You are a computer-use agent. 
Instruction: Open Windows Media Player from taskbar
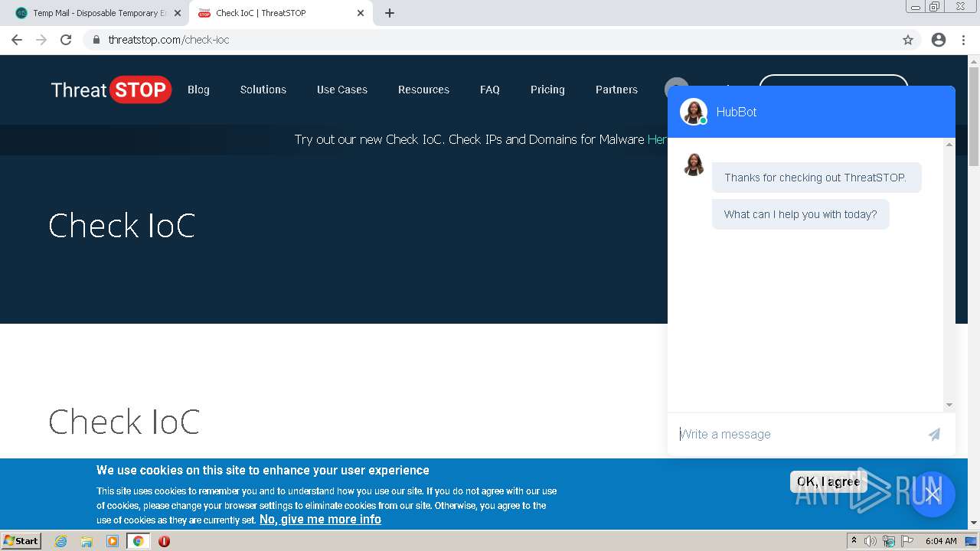[x=113, y=541]
